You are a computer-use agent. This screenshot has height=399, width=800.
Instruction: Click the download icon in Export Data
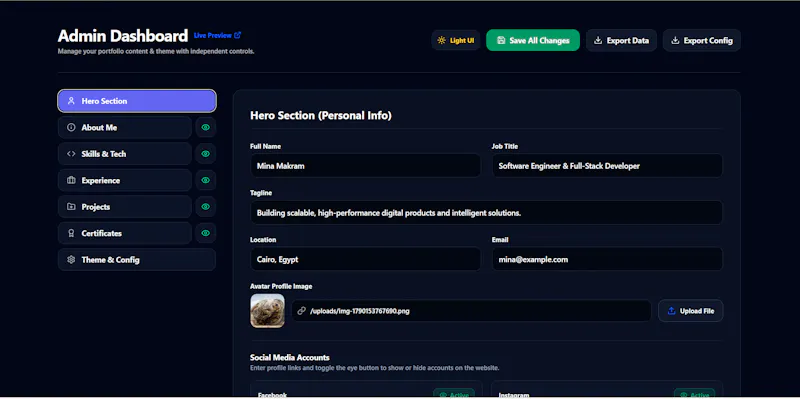pyautogui.click(x=598, y=40)
